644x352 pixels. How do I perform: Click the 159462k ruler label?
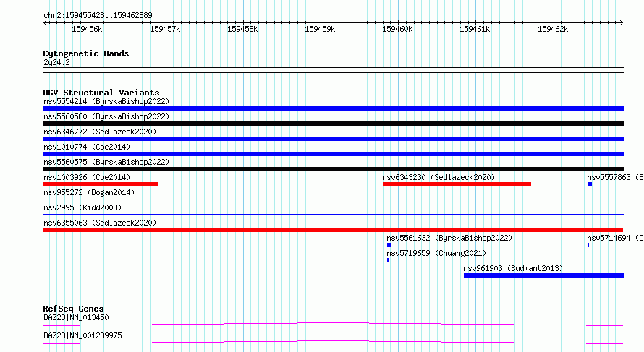(x=553, y=29)
